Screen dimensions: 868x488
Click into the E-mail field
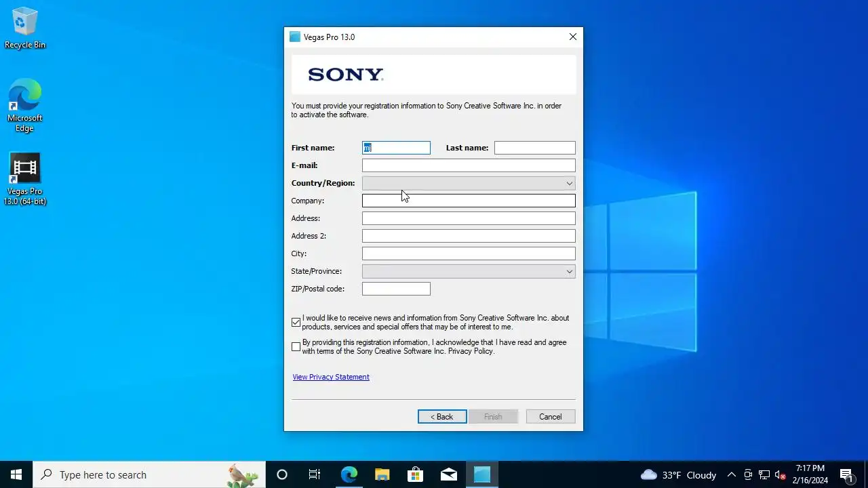(469, 165)
